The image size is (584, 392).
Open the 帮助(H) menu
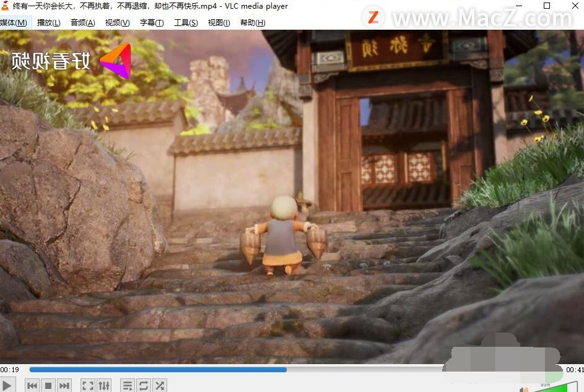coord(253,23)
